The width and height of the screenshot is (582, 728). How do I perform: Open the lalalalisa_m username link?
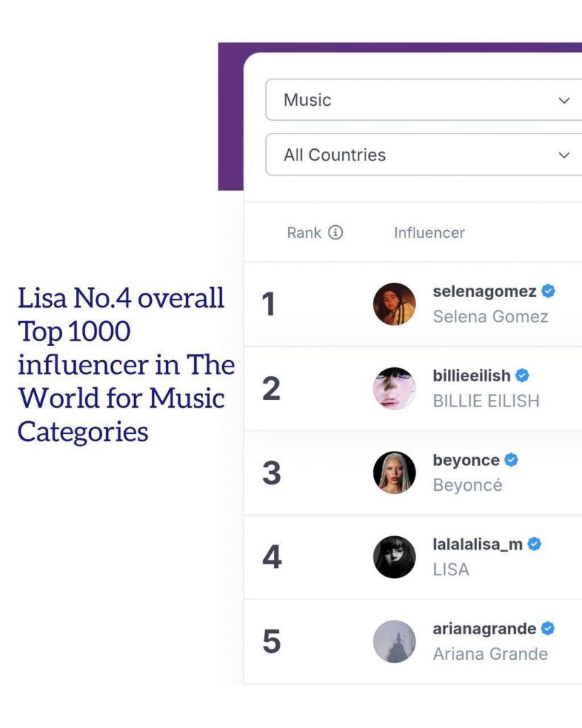point(478,543)
